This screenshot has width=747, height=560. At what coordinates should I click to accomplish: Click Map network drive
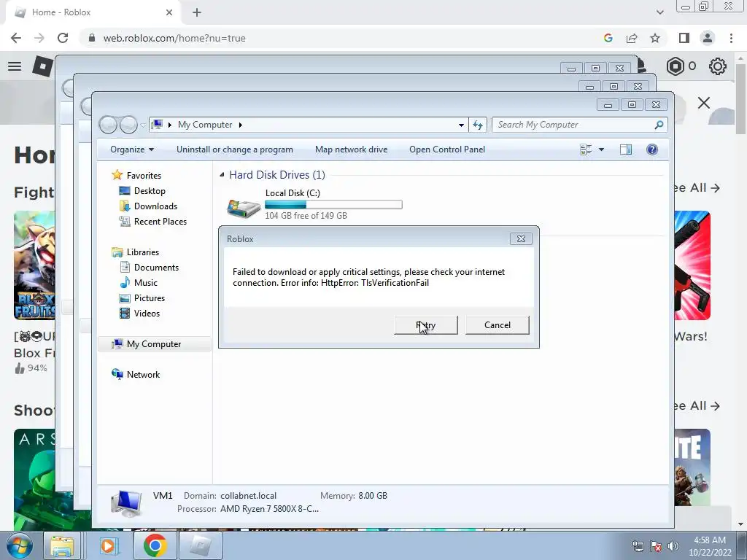[351, 149]
